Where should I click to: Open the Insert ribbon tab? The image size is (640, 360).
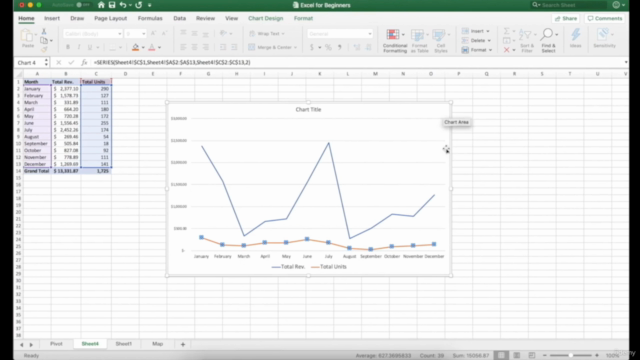52,18
